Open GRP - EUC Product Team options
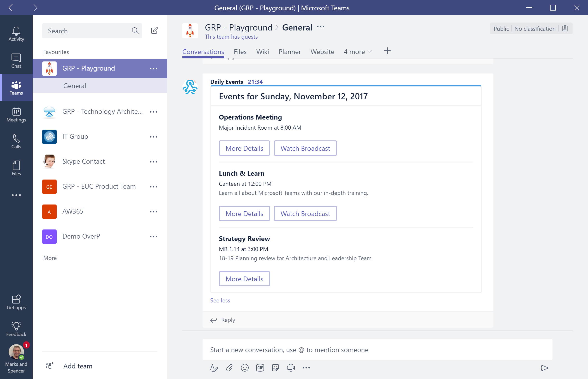 [154, 187]
